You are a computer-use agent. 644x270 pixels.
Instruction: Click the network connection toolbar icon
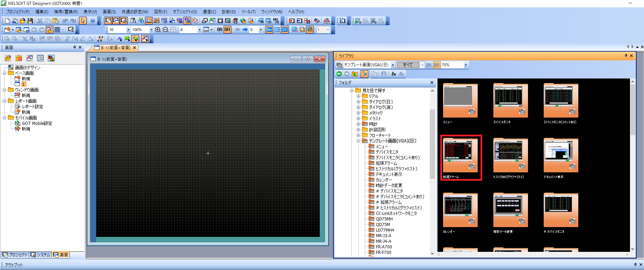(327, 21)
